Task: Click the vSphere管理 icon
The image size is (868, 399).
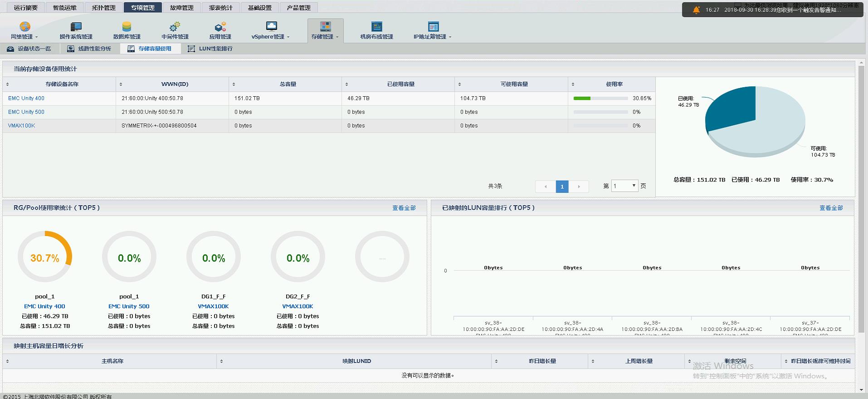Action: click(271, 26)
